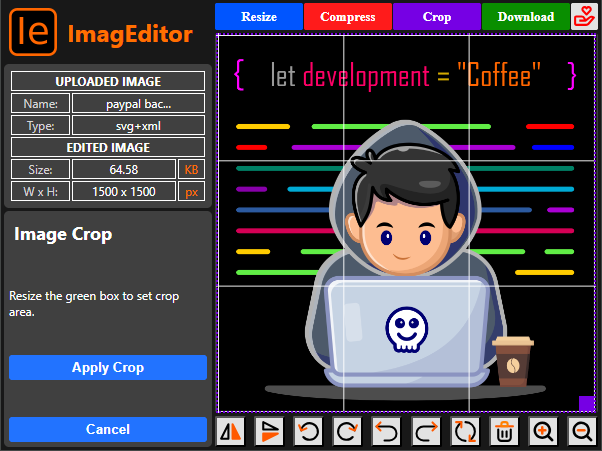
Task: Rotate the image counter-clockwise
Action: click(309, 431)
